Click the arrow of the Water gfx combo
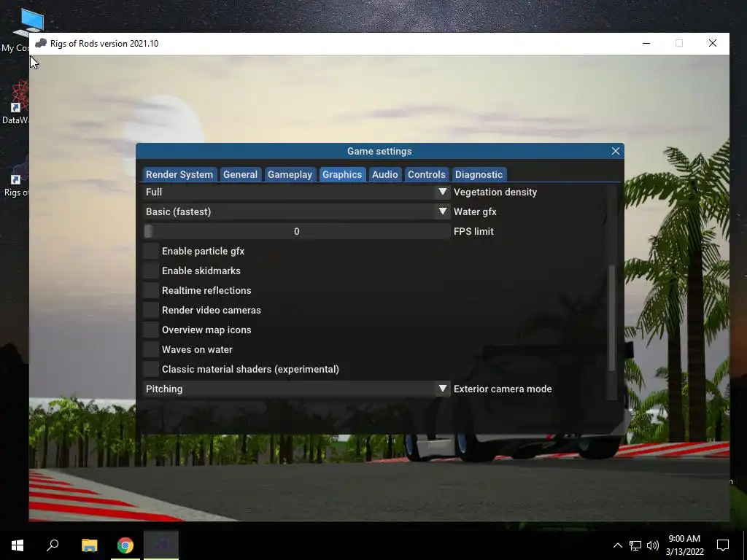Screen dimensions: 747x560 tap(443, 211)
